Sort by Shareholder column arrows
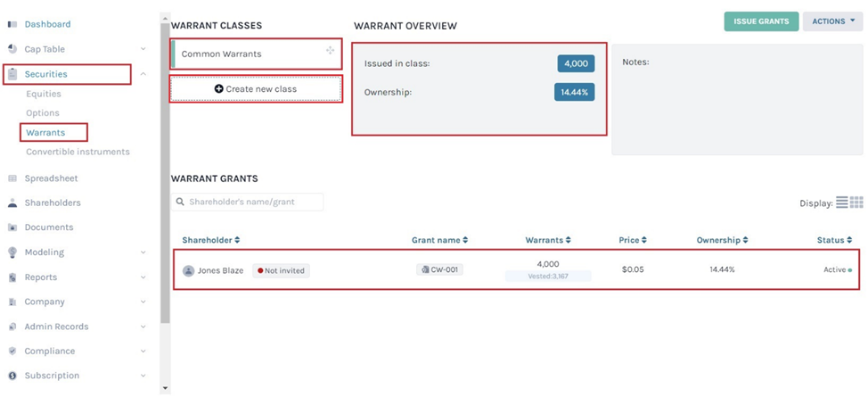Viewport: 868px width, 397px height. pyautogui.click(x=237, y=240)
